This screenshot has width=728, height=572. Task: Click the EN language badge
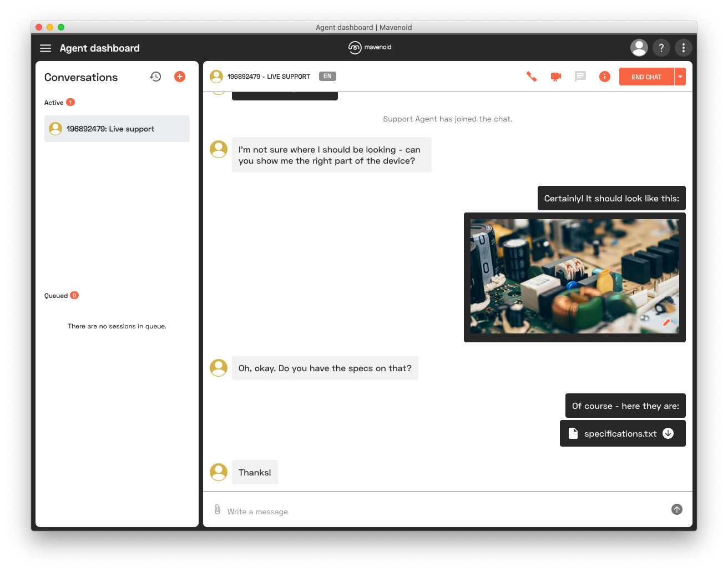point(327,77)
